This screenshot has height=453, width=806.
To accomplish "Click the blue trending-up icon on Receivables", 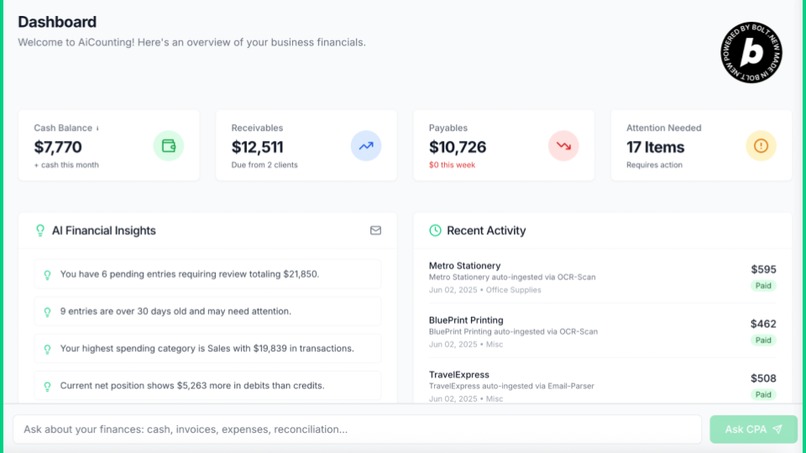I will (x=366, y=146).
